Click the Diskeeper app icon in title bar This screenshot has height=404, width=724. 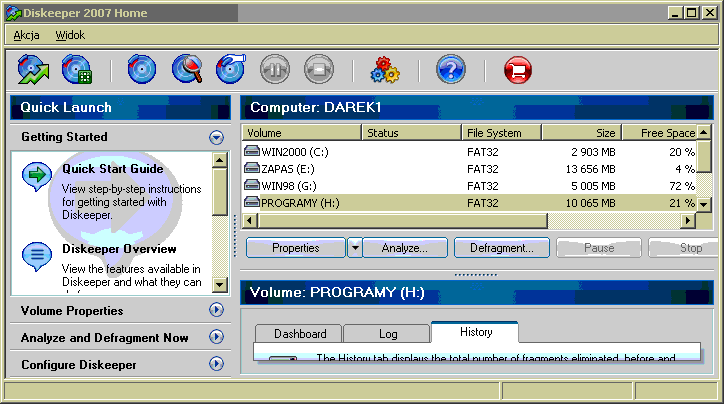pyautogui.click(x=14, y=13)
